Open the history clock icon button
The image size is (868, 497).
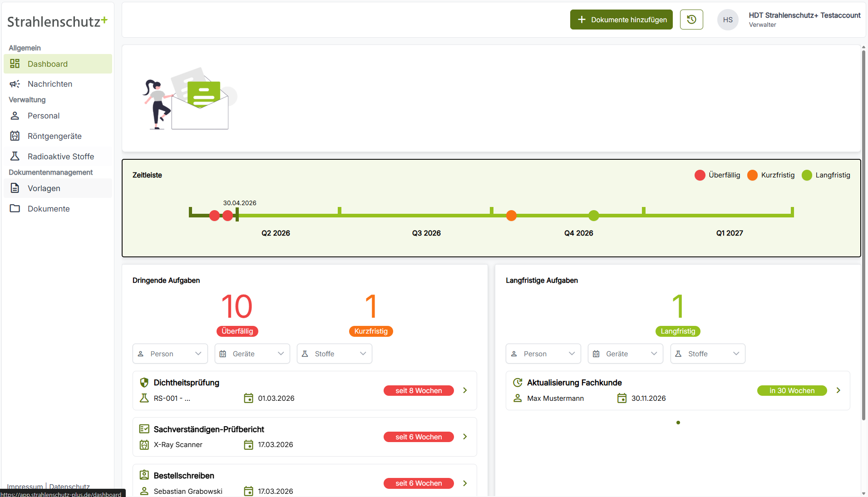pos(691,20)
